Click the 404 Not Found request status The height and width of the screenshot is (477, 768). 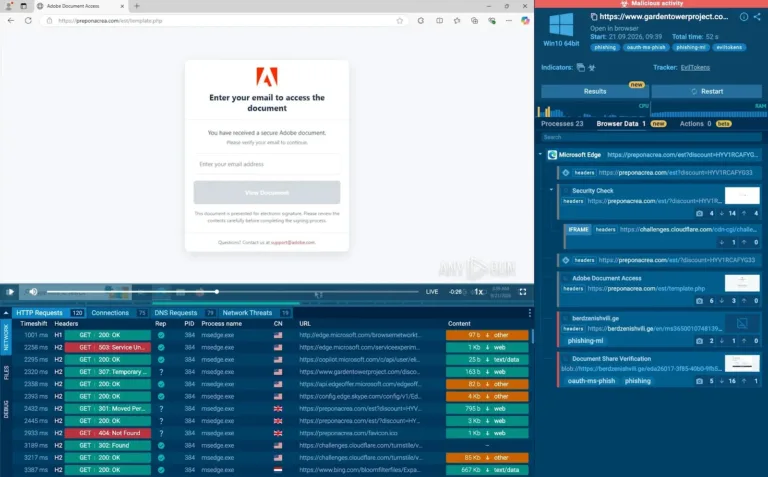[108, 433]
